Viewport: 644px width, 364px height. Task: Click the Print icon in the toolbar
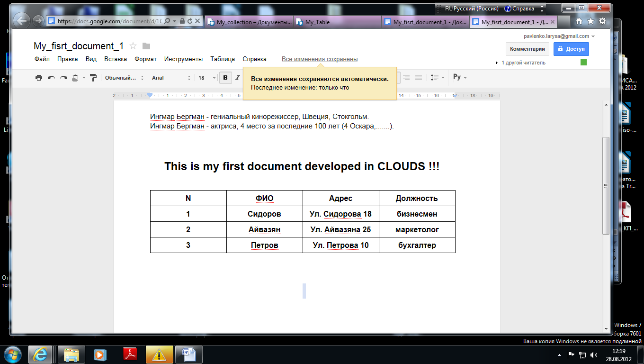39,78
